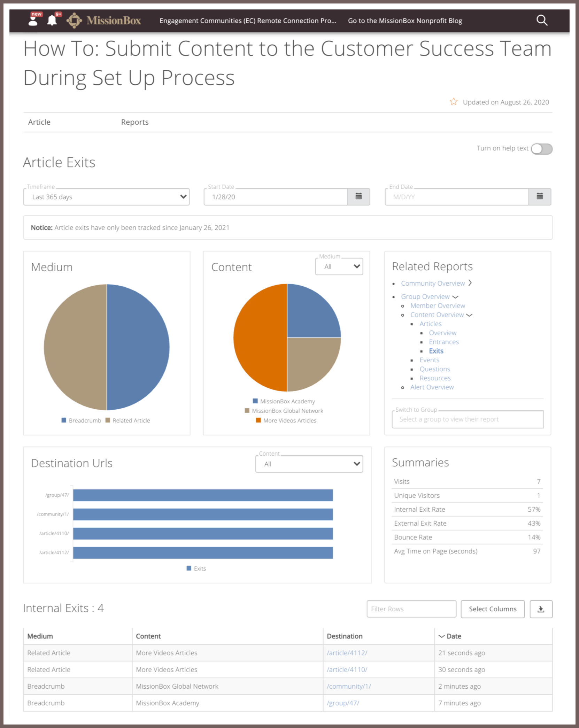Open the user profile icon marked new
Image resolution: width=579 pixels, height=728 pixels.
pos(33,20)
